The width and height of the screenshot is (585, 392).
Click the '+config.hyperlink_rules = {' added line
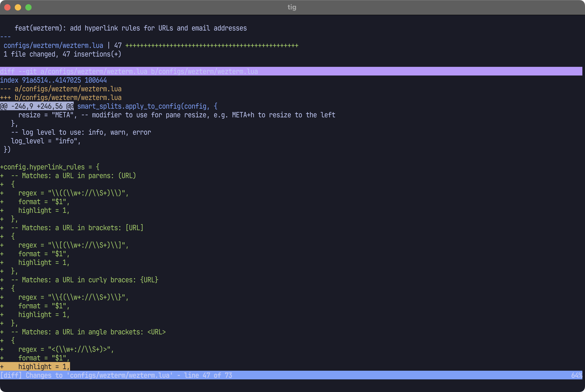tap(50, 167)
